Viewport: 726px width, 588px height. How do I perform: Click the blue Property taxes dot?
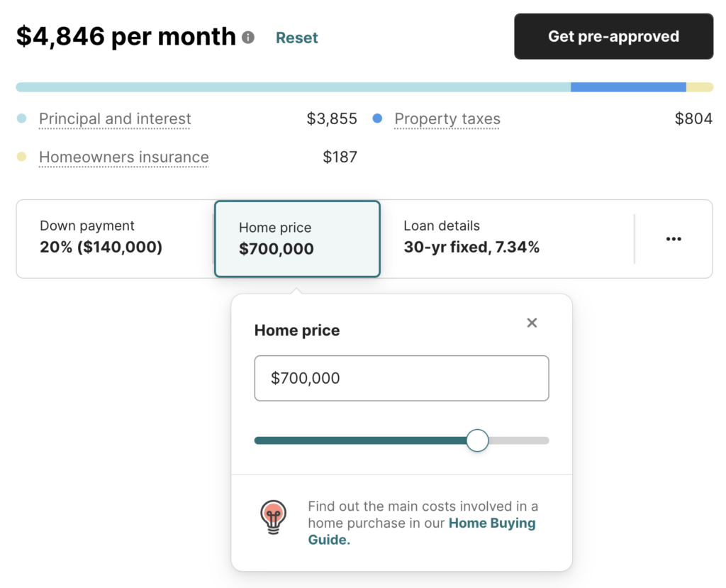pyautogui.click(x=377, y=118)
